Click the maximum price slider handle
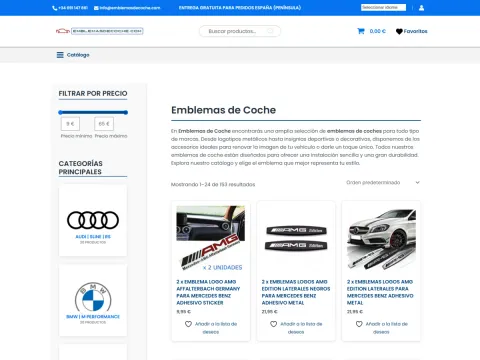Screen dimensions: 480x360 126,113
